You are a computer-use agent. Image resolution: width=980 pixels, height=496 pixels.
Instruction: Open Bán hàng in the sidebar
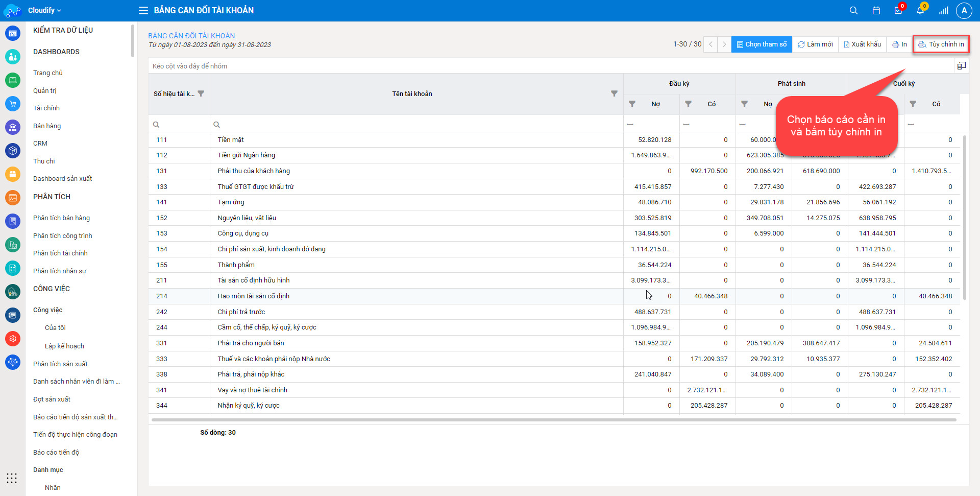tap(47, 126)
